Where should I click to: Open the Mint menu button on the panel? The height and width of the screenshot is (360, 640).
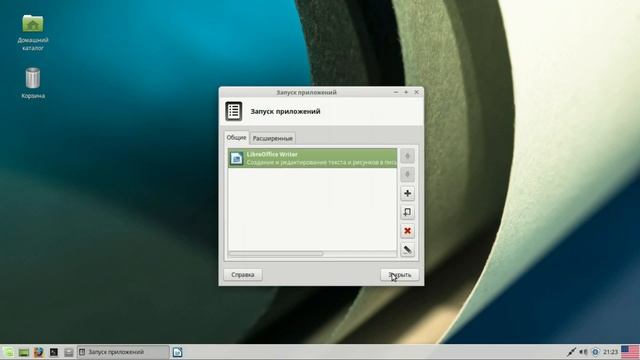9,352
